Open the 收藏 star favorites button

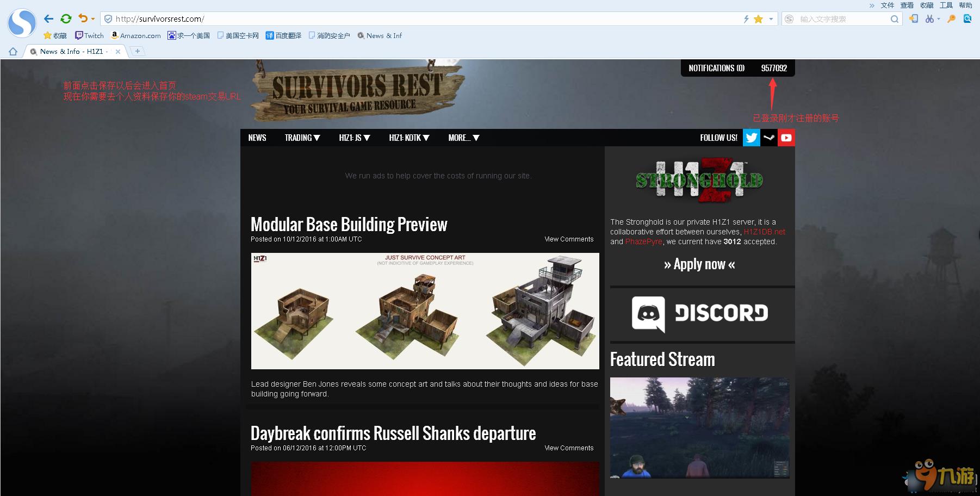pyautogui.click(x=55, y=35)
